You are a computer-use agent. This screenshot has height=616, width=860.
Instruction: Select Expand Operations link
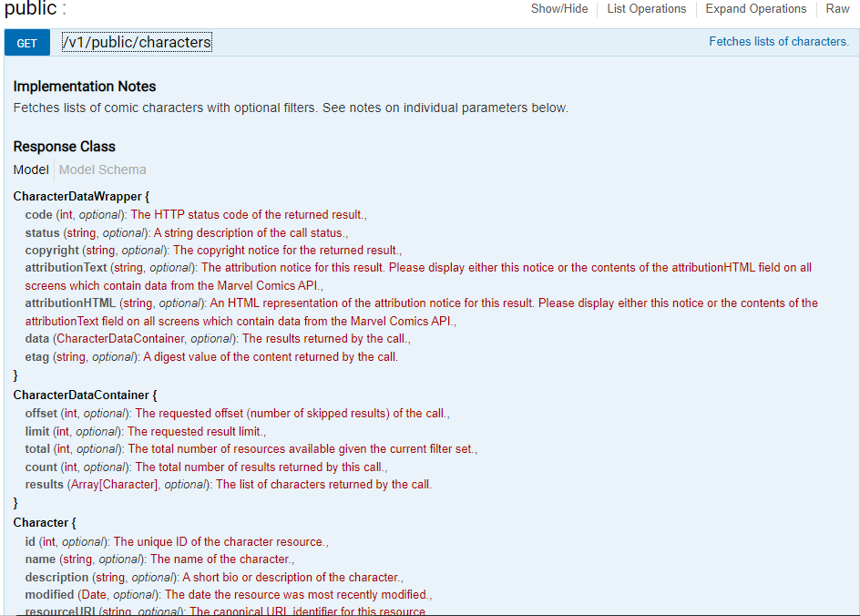coord(756,9)
